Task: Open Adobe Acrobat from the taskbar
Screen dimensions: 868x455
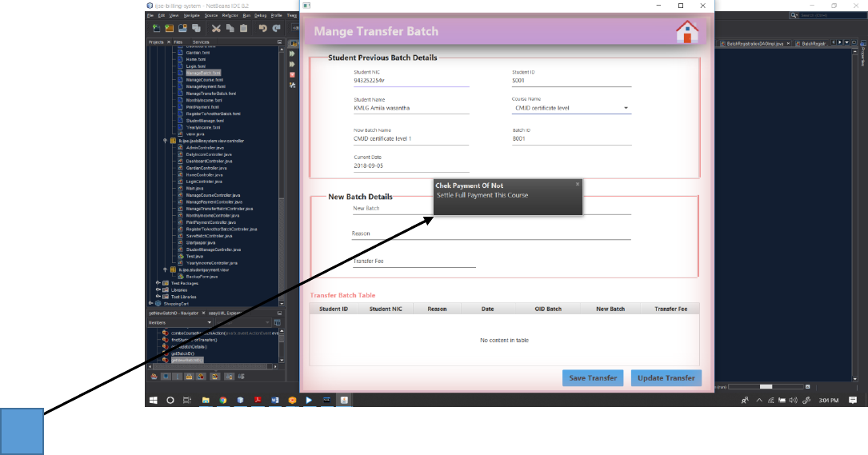Action: [258, 400]
